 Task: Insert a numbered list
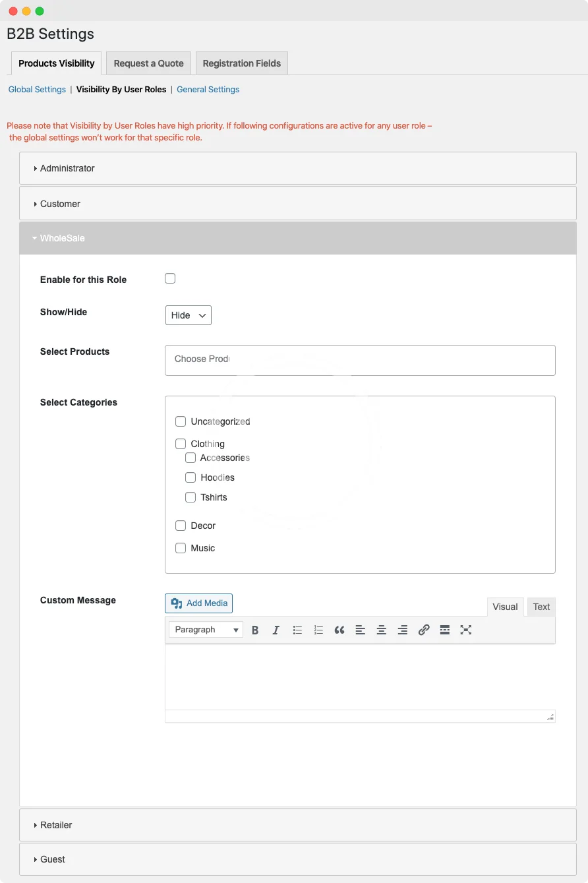(318, 630)
